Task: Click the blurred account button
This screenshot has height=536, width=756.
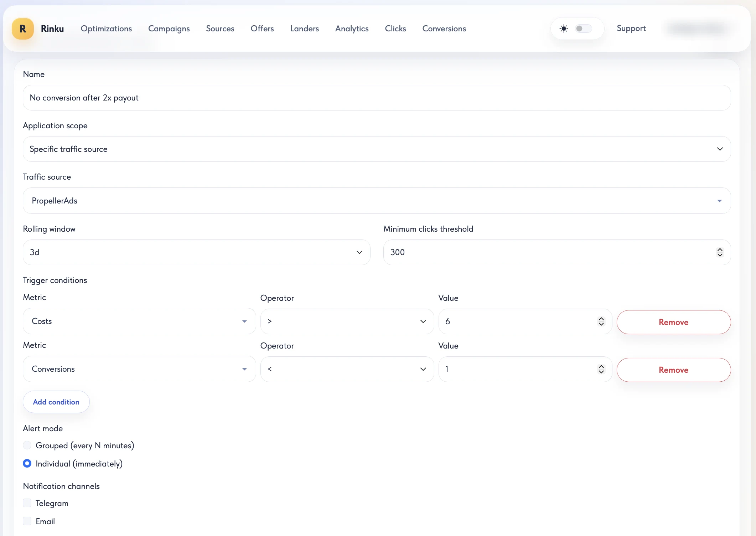Action: 698,29
